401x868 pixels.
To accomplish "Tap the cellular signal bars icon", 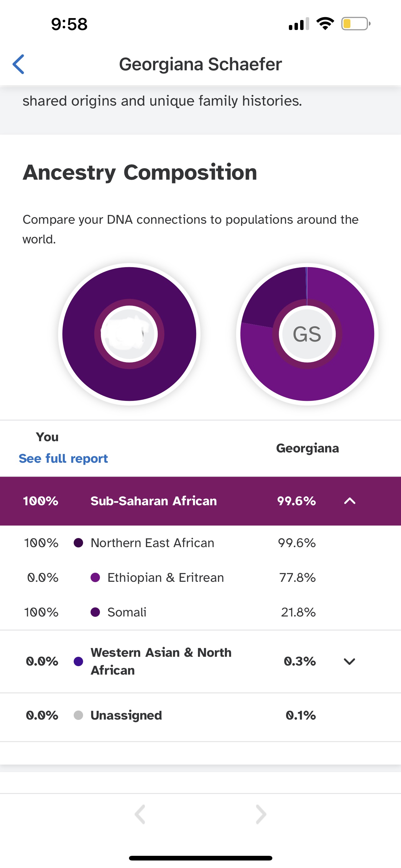I will pos(299,24).
